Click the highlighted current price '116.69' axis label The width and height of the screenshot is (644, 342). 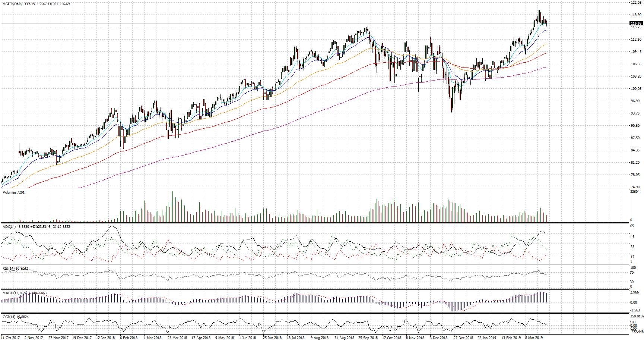pyautogui.click(x=636, y=23)
